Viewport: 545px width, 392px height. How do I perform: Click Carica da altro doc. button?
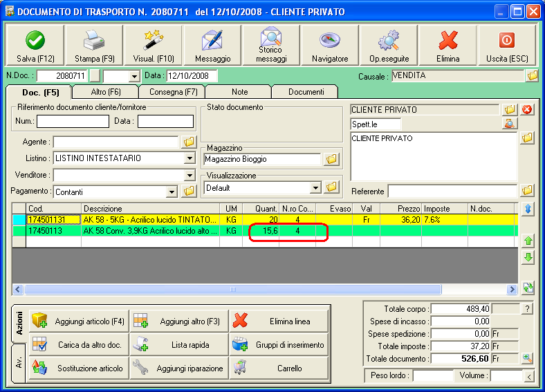coord(79,344)
